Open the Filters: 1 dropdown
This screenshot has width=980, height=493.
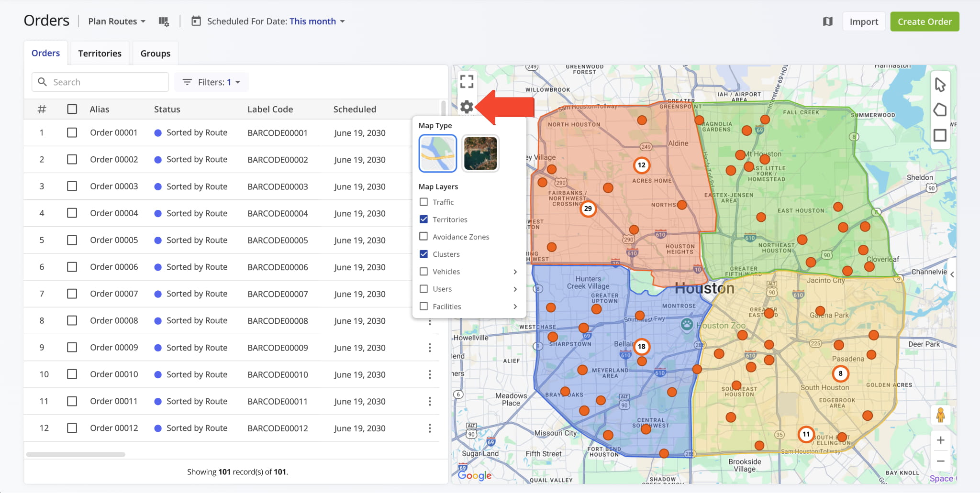[x=212, y=82]
